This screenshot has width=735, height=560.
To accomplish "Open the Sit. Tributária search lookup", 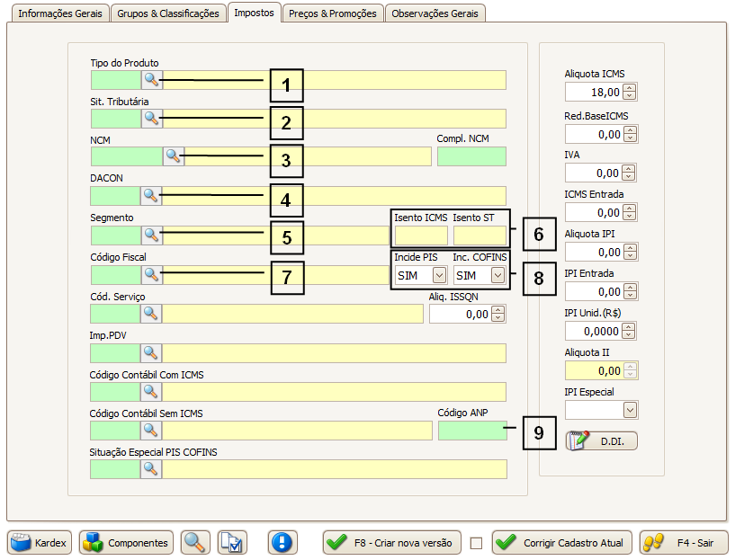I will [x=151, y=119].
